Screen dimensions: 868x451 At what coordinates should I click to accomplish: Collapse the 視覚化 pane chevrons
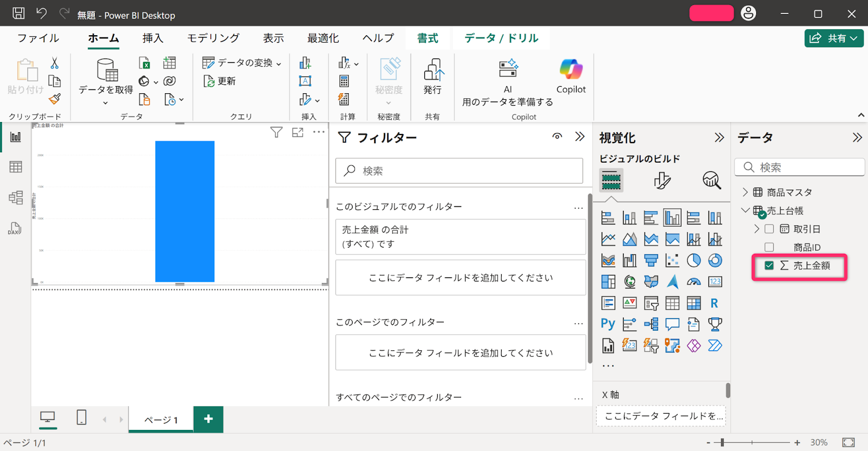click(719, 138)
